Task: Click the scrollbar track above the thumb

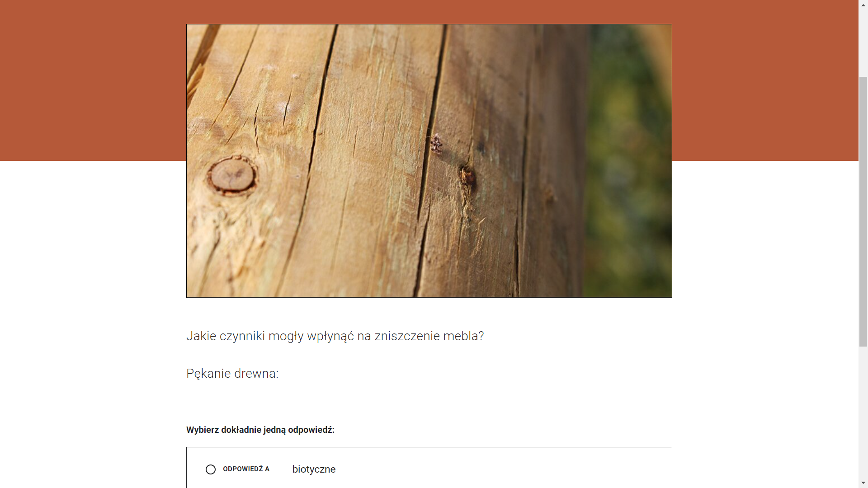Action: point(863,42)
